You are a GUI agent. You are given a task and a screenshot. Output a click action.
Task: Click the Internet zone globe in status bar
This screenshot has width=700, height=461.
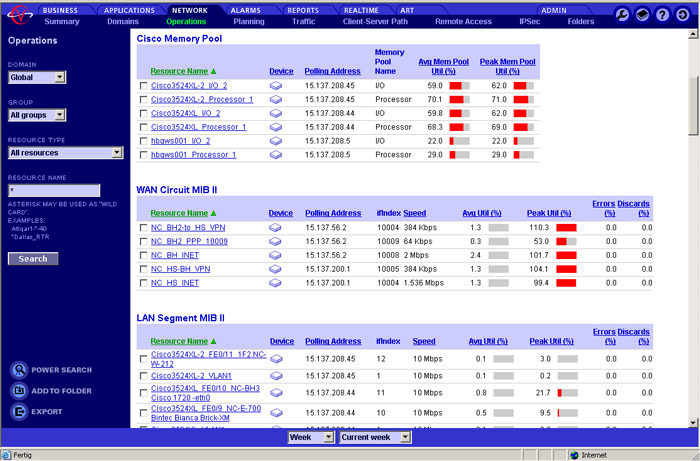click(575, 455)
